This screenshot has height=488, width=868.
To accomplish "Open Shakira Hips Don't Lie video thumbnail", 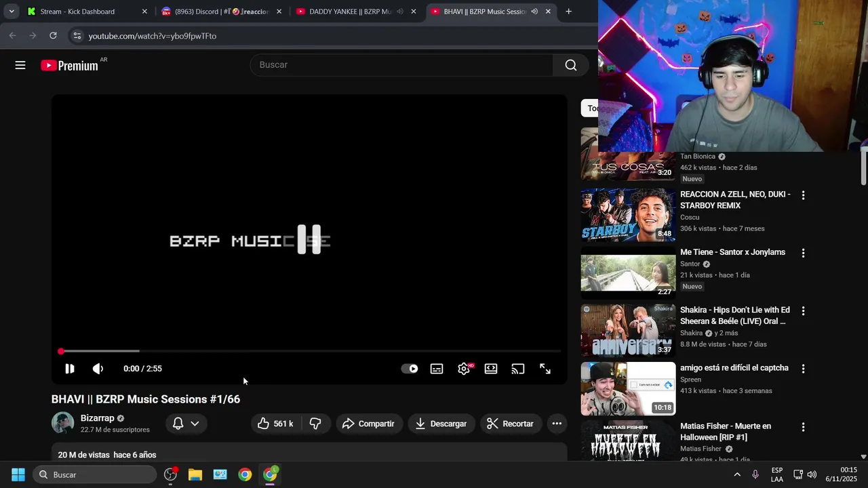I will pyautogui.click(x=628, y=330).
